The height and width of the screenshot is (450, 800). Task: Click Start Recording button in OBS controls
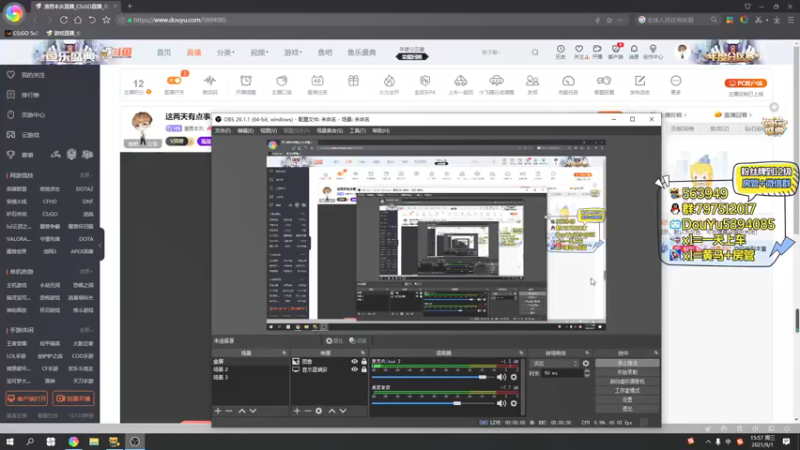point(627,372)
